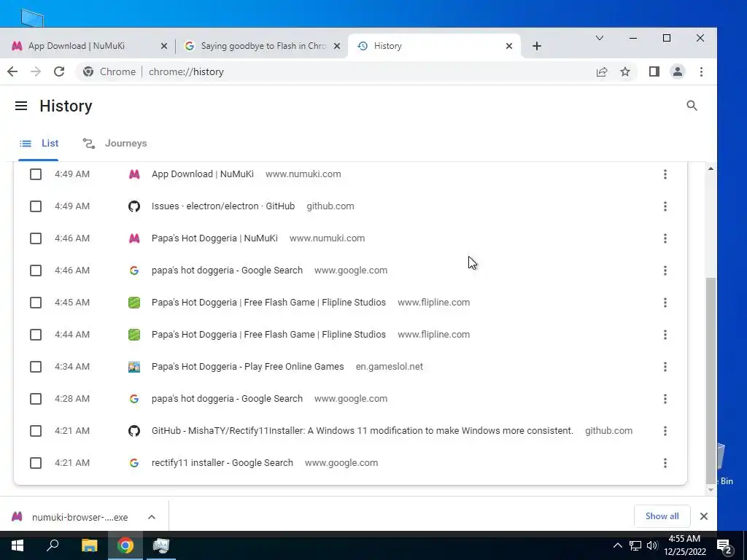Open more actions for App Download NuMuKi entry

point(665,174)
